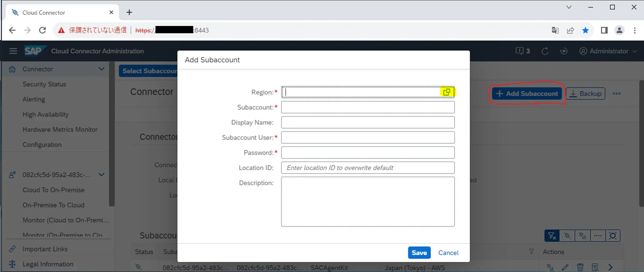Screen dimensions: 644x272
Task: Click the filter funnel beside Actions column
Action: (531, 251)
